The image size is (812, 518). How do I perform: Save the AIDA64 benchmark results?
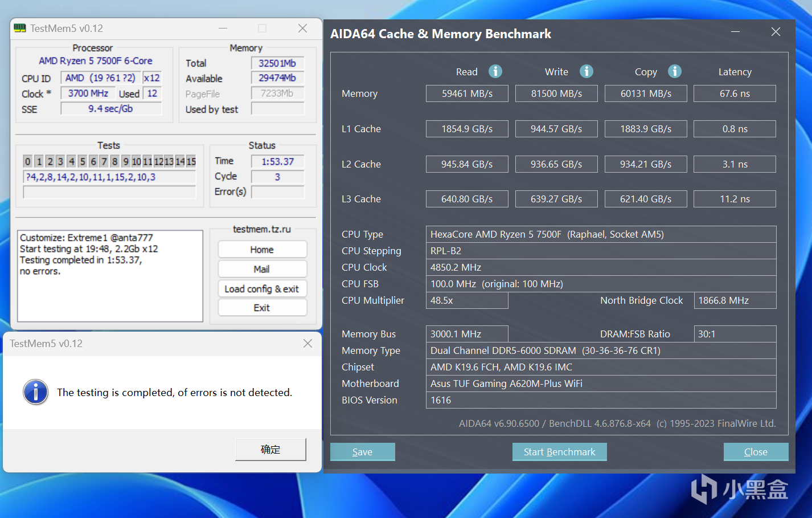[x=362, y=452]
